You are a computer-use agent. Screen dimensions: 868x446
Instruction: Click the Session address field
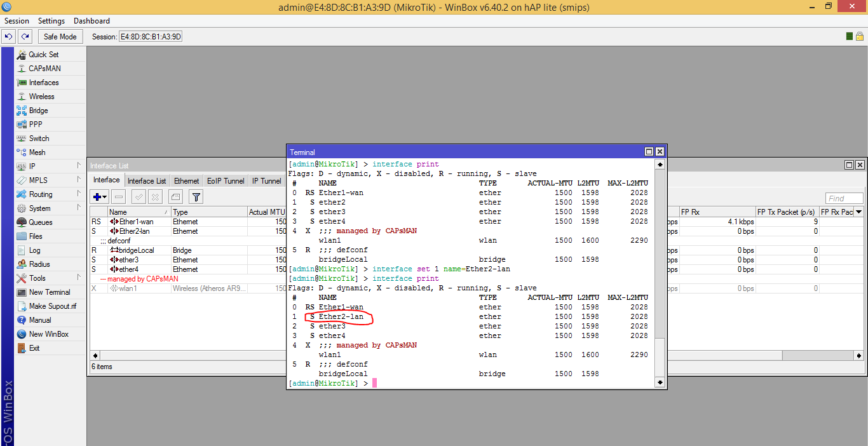151,37
